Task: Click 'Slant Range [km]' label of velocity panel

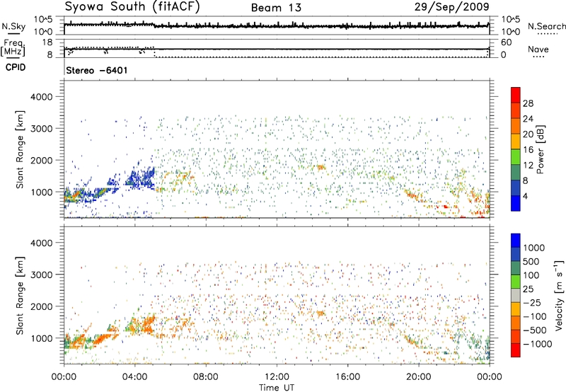Action: pos(20,295)
